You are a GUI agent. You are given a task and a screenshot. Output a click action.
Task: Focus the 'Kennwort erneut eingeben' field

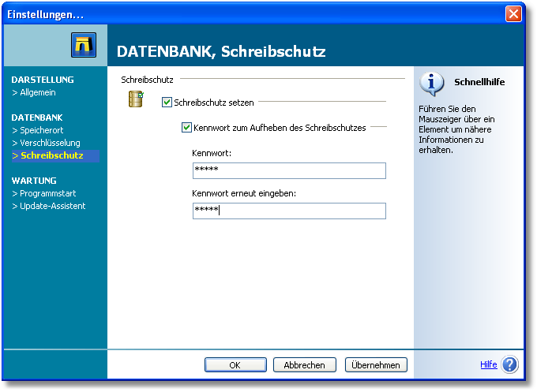(289, 211)
